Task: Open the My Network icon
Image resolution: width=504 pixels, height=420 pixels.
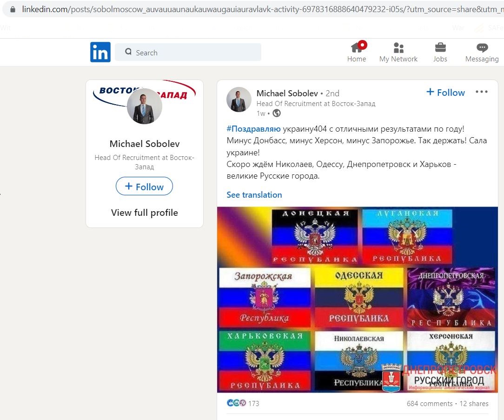Action: point(398,47)
